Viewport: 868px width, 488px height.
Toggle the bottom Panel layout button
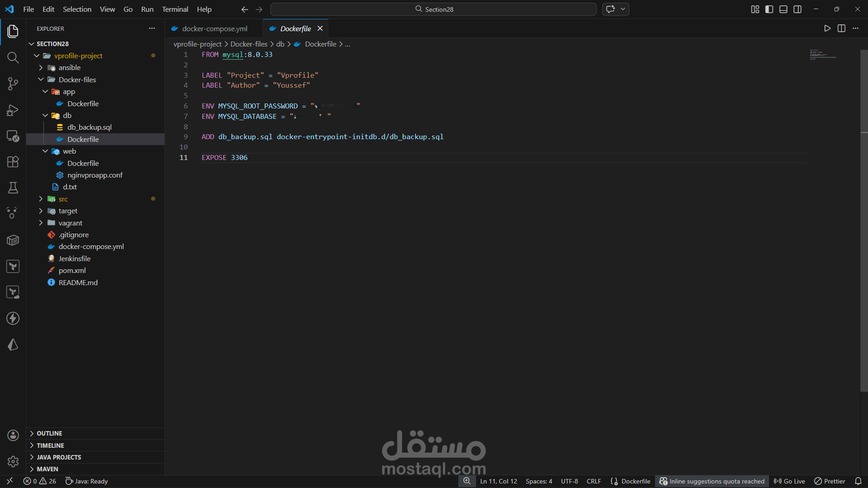click(x=783, y=9)
